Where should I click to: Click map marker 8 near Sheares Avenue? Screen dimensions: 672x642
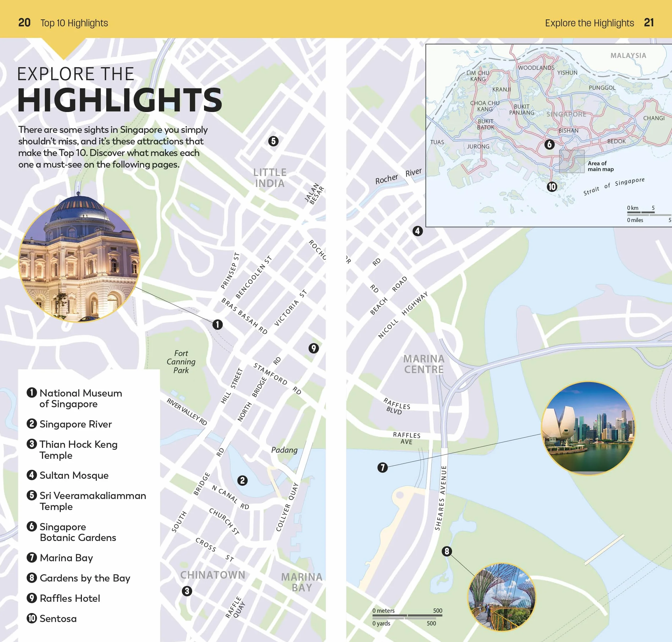point(447,551)
